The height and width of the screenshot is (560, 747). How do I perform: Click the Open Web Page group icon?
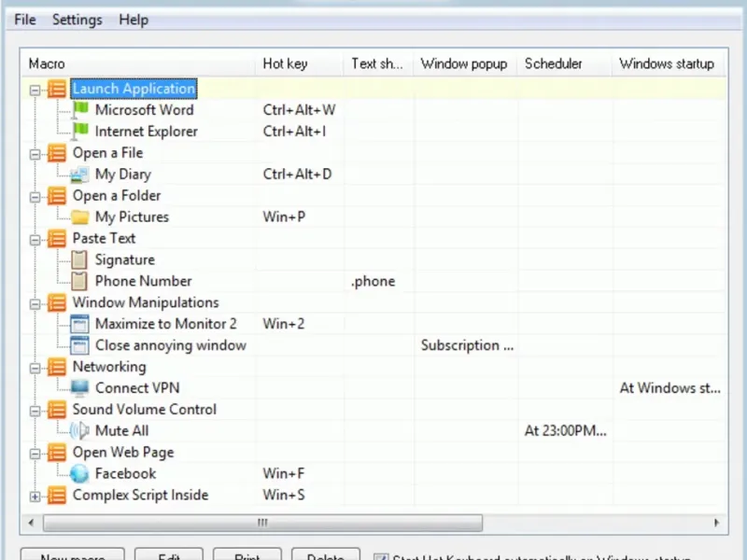pyautogui.click(x=57, y=453)
